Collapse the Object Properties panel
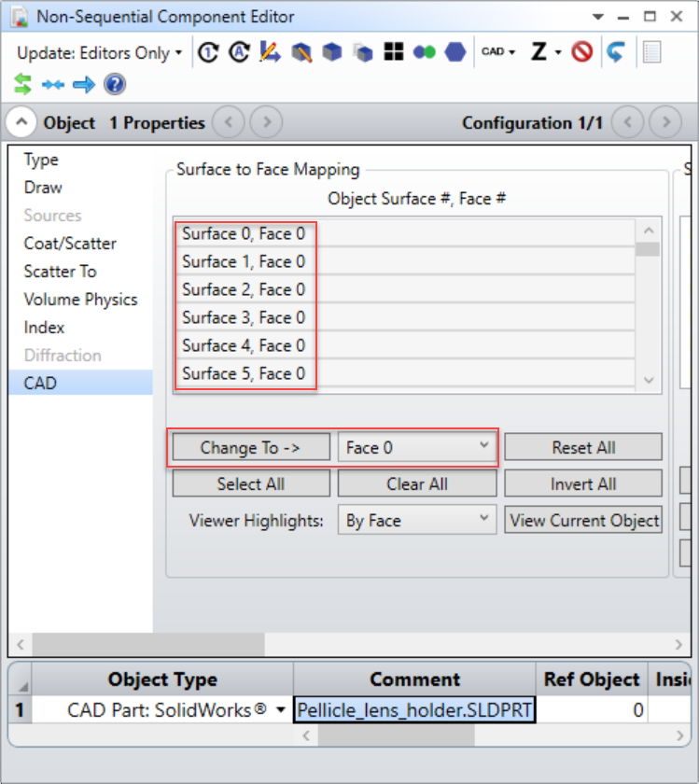Viewport: 699px width, 784px height. 21,122
